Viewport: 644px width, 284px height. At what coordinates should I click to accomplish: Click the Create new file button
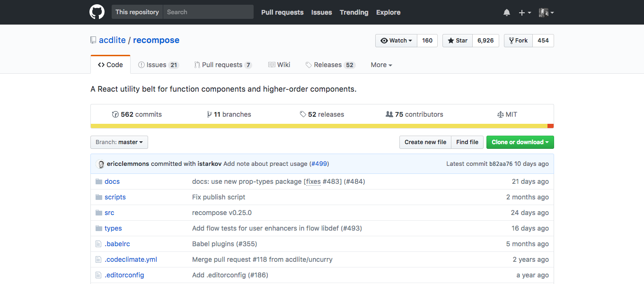[x=425, y=142]
